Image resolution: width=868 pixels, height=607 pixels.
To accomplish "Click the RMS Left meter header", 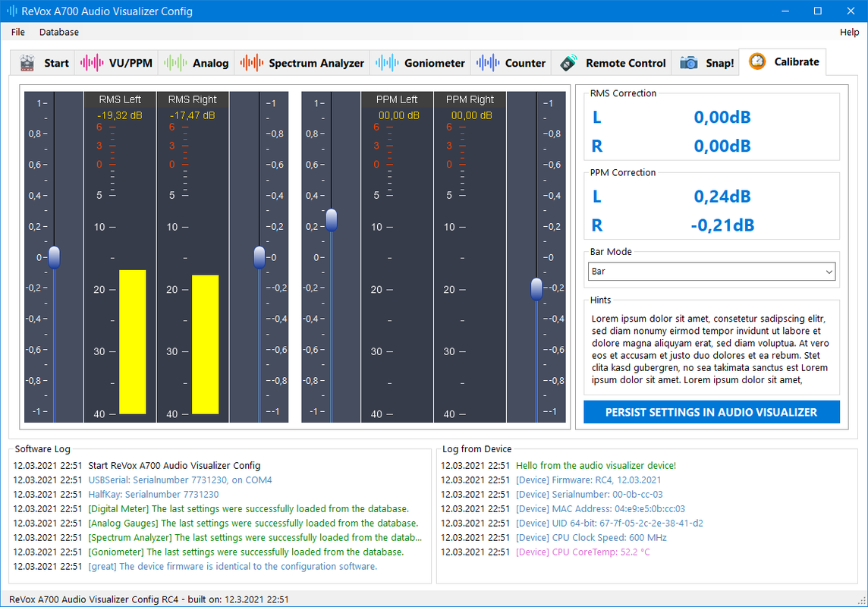I will coord(120,99).
